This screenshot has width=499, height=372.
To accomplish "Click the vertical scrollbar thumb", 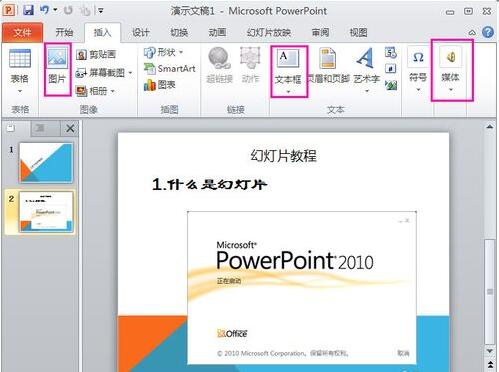I will 489,292.
